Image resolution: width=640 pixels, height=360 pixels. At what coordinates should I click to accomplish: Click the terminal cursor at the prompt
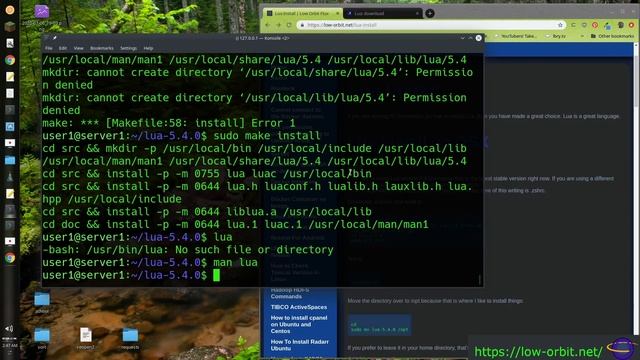[x=216, y=275]
